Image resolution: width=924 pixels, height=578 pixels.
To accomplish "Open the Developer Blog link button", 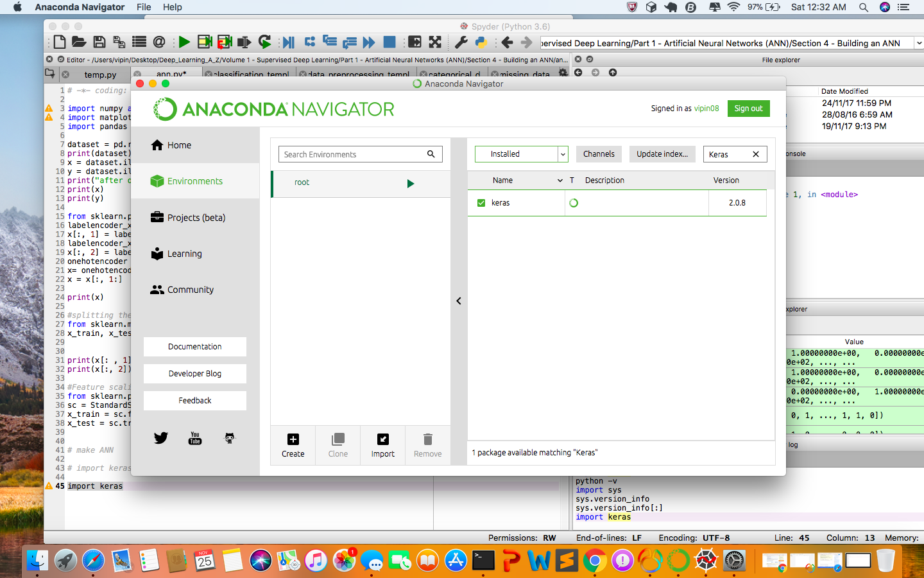I will point(195,374).
